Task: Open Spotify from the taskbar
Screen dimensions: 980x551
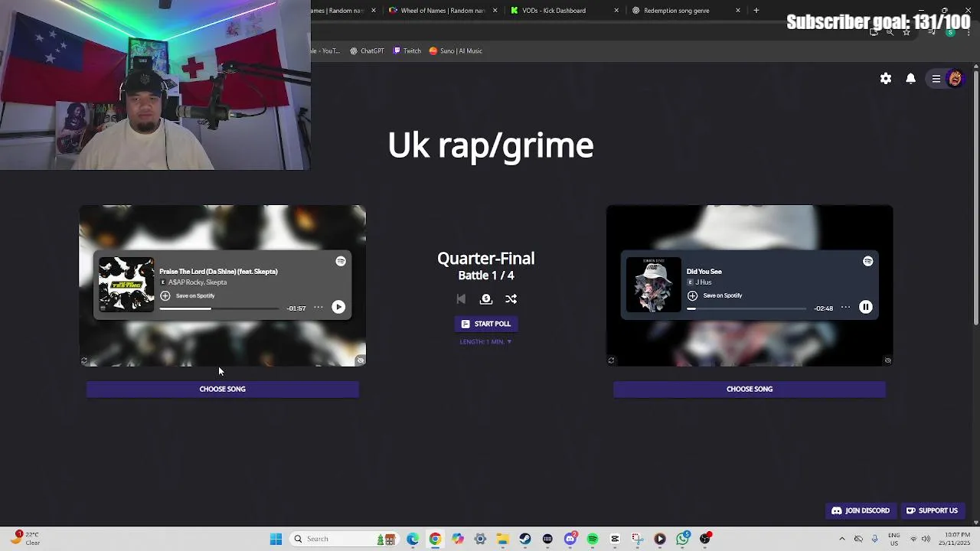Action: tap(593, 539)
